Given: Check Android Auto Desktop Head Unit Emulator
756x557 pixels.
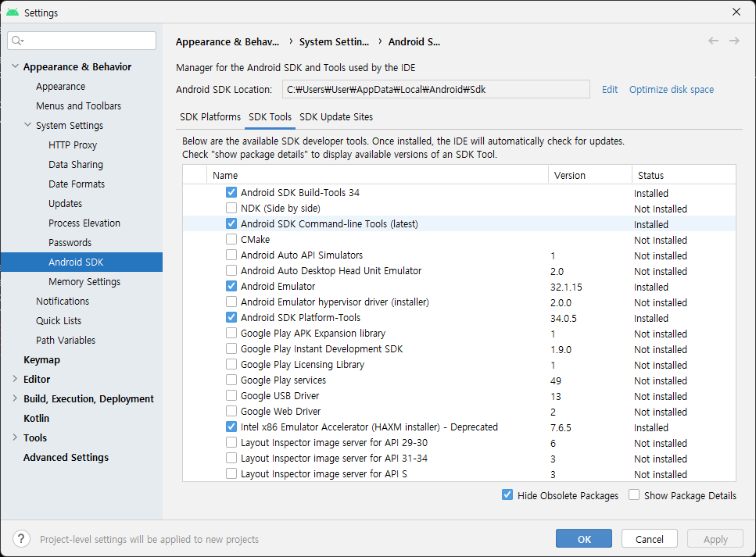Looking at the screenshot, I should (231, 270).
